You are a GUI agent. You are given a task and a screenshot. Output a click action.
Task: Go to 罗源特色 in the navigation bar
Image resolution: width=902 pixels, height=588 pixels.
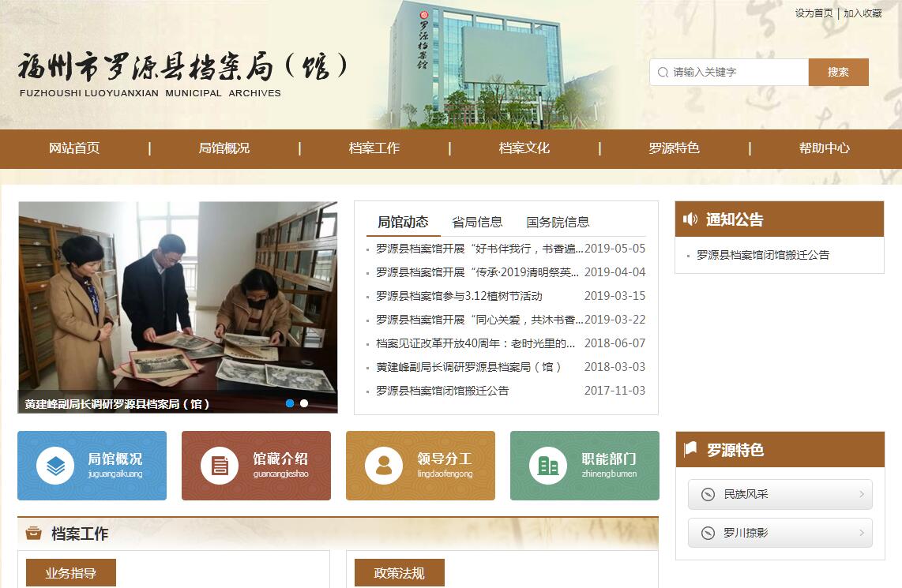click(x=675, y=148)
